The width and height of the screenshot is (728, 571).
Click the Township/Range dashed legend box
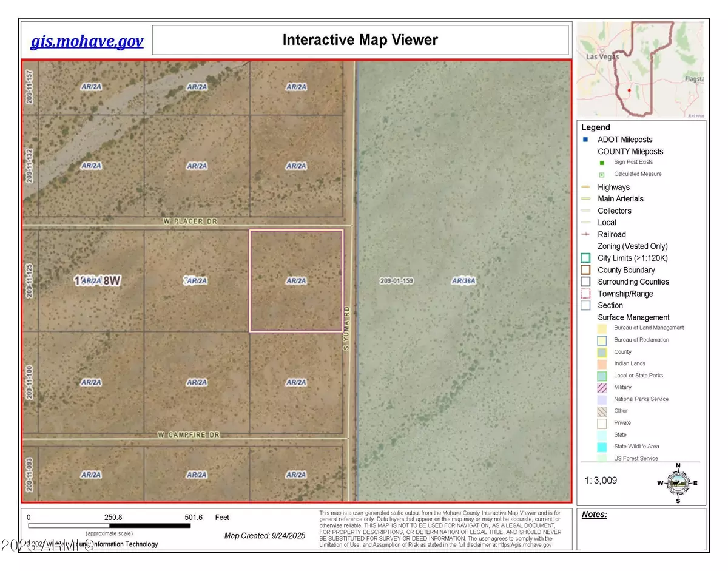586,294
